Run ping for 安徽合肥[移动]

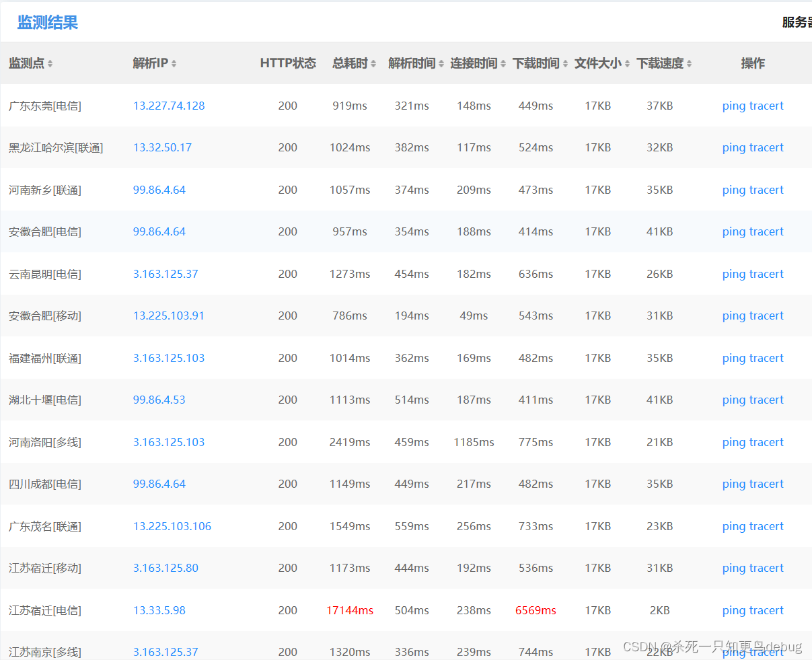coord(734,316)
